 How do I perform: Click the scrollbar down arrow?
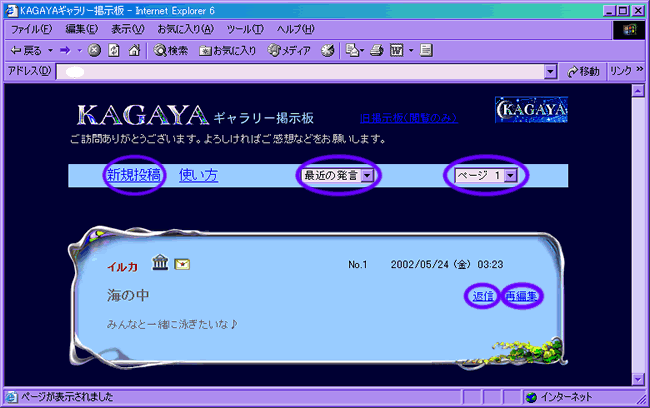[638, 379]
